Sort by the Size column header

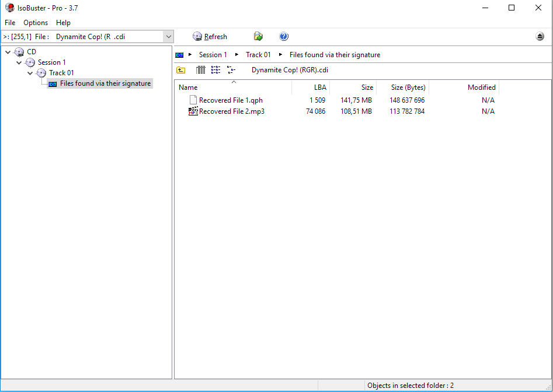[x=353, y=87]
